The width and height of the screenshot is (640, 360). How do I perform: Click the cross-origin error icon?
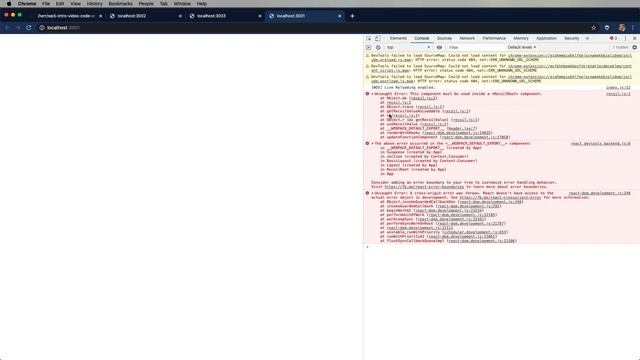(x=367, y=193)
